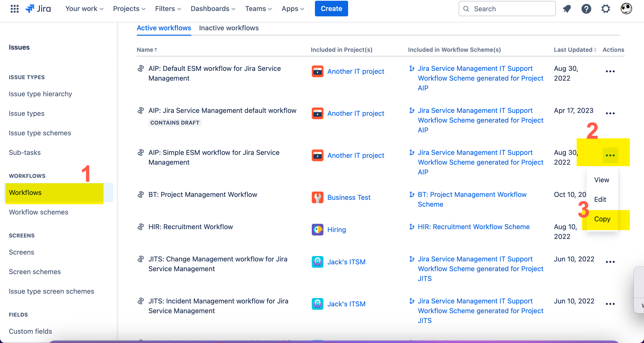Viewport: 644px width, 343px height.
Task: Click Jack's ITSM project avatar icon
Action: (318, 262)
